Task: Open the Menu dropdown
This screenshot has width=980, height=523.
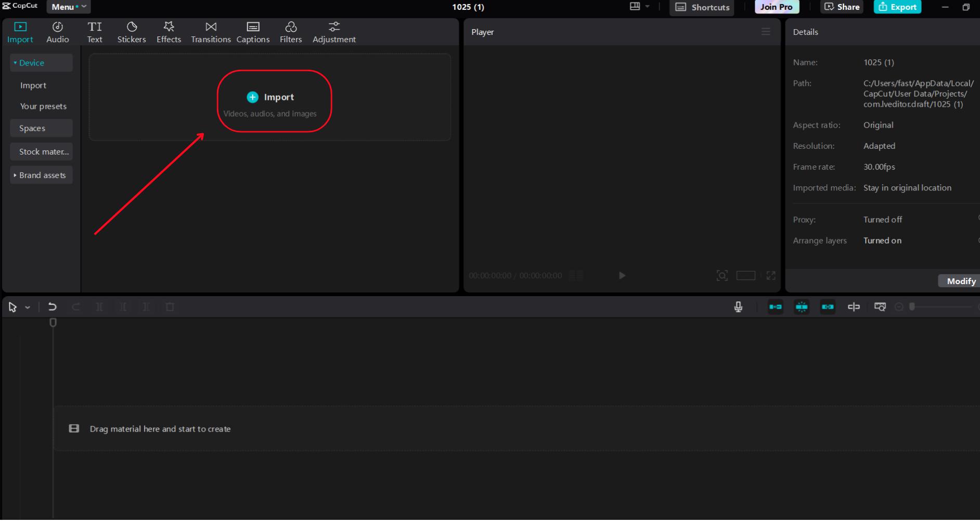Action: pyautogui.click(x=68, y=7)
